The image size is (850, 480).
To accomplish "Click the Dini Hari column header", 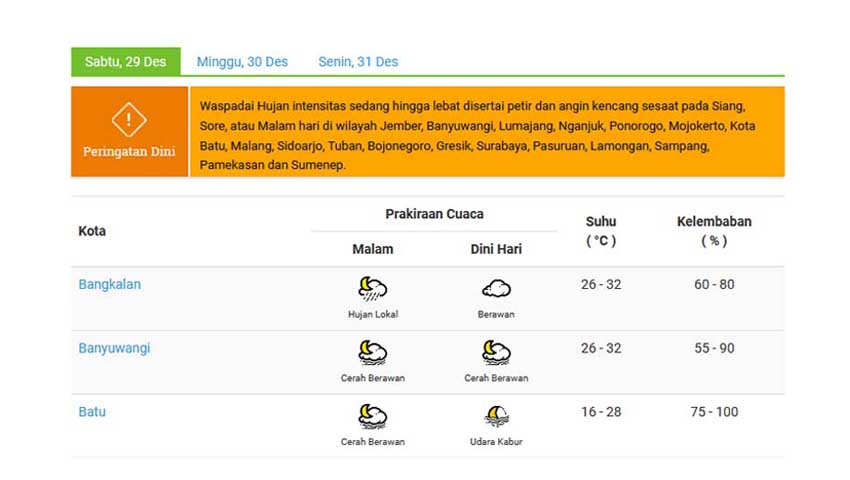I will (496, 249).
